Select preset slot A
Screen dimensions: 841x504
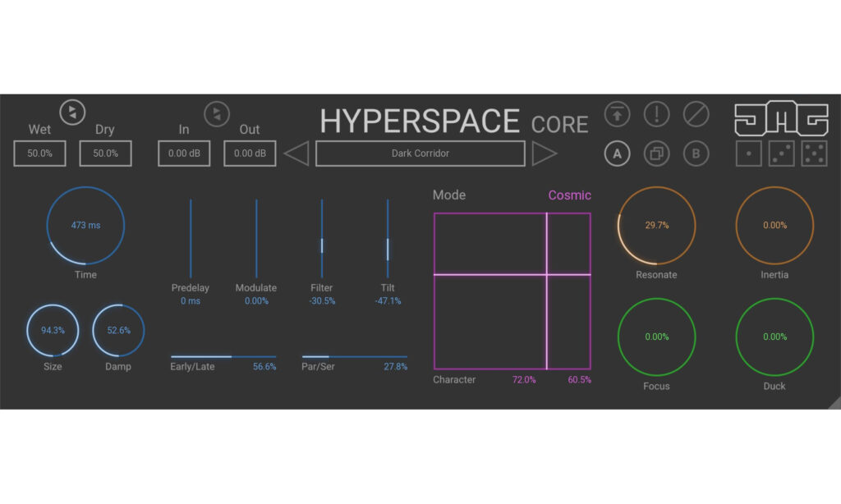coord(618,153)
